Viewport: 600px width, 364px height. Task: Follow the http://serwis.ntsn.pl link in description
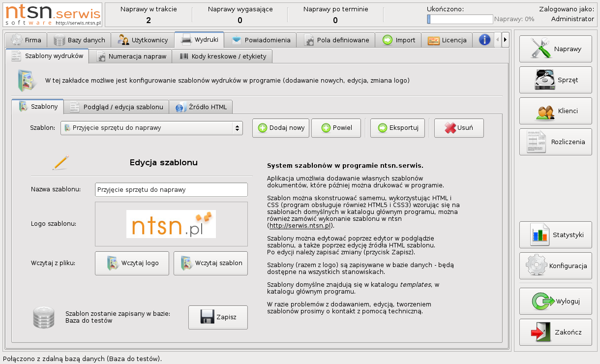click(301, 226)
